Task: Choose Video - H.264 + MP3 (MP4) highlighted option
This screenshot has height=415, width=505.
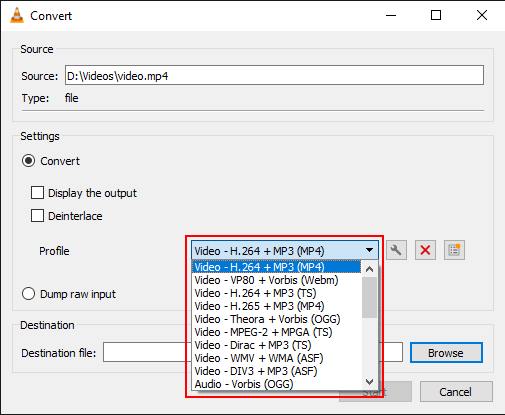Action: pos(276,267)
